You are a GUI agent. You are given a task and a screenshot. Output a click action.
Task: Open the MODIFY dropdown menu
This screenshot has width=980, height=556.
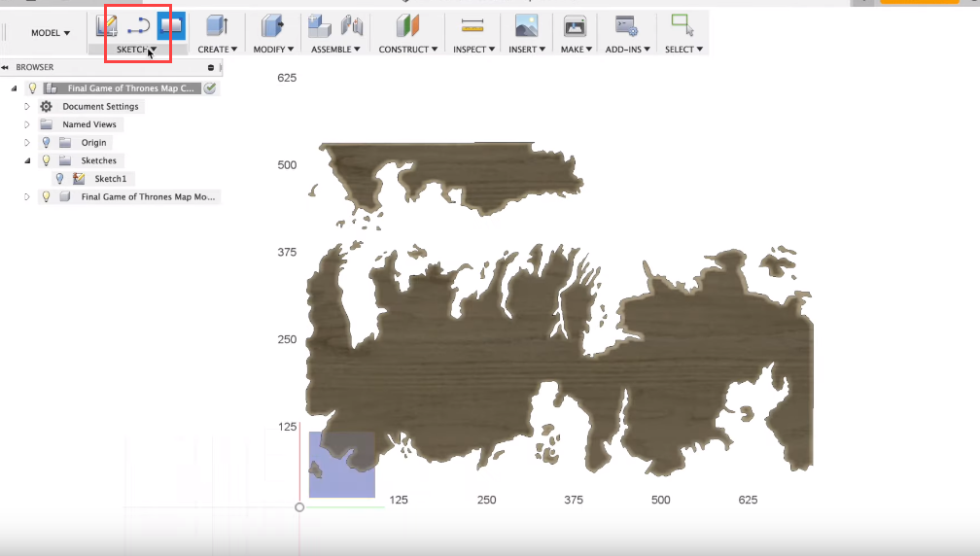273,49
